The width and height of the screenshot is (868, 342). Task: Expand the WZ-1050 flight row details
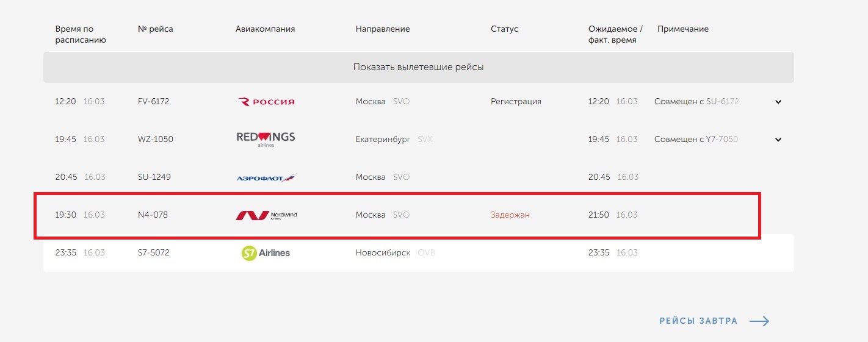pyautogui.click(x=778, y=140)
